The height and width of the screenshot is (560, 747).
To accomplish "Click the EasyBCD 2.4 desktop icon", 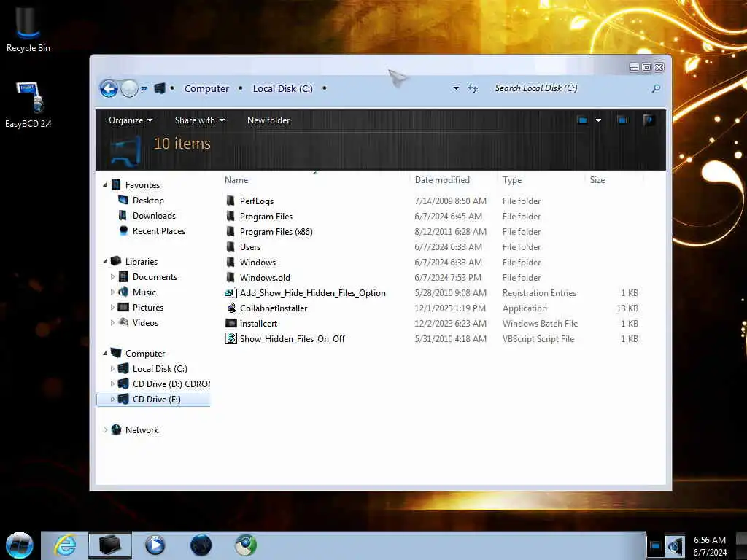I will click(x=28, y=105).
